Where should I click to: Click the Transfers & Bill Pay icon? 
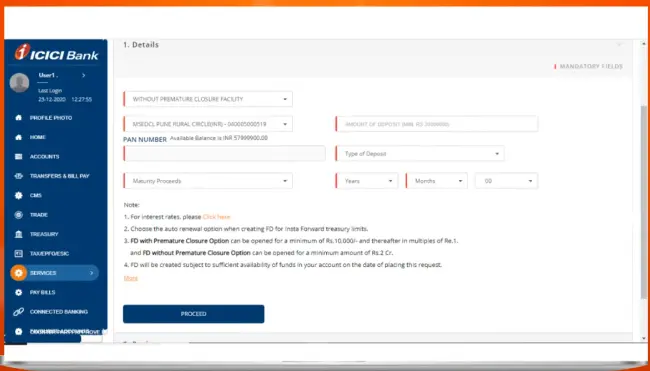[x=18, y=176]
